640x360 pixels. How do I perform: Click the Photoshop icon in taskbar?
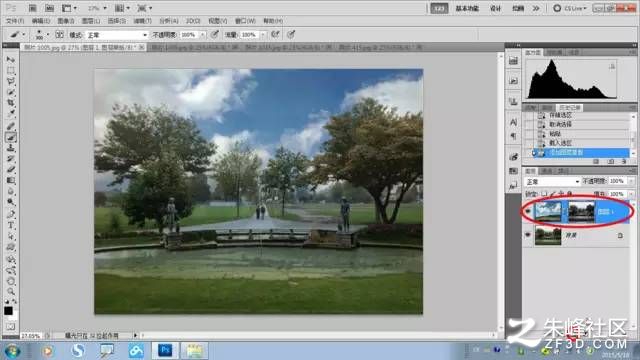[x=165, y=350]
